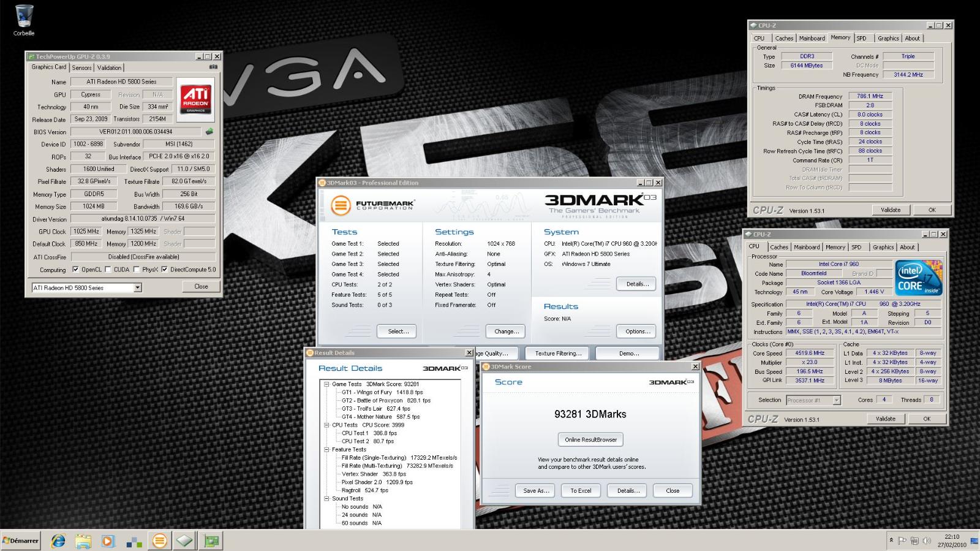The width and height of the screenshot is (980, 551).
Task: Click the Core Speed 4519.6 MHz value
Action: [x=810, y=353]
